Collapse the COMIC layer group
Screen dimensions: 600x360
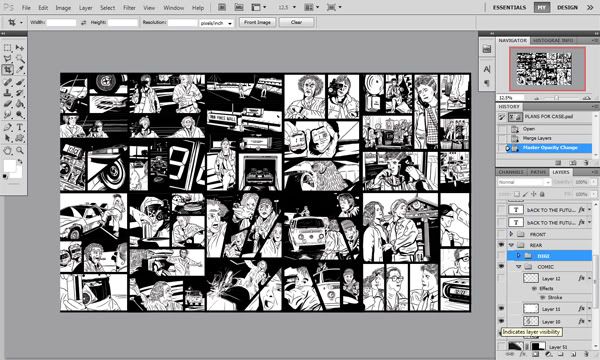coord(519,266)
